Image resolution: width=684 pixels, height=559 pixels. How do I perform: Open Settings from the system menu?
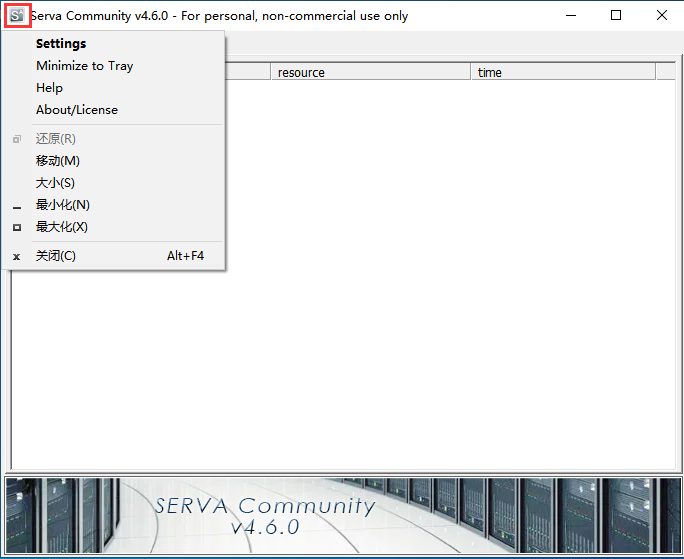tap(113, 44)
